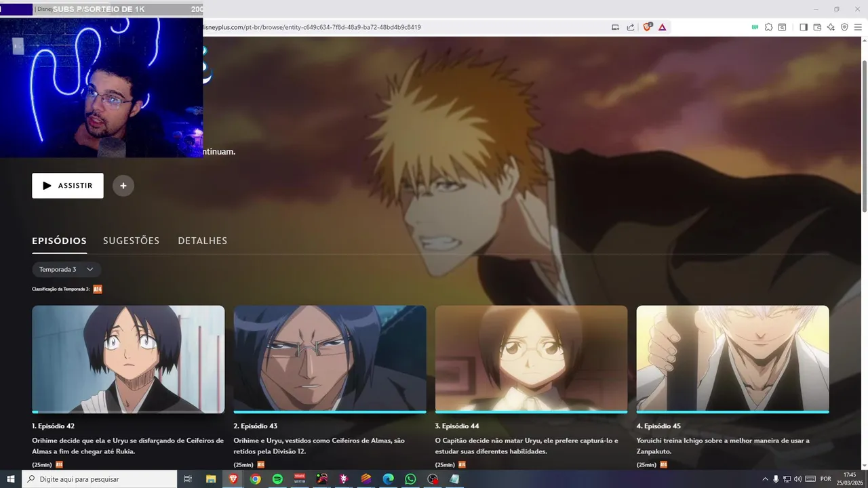Click the tab search icon in toolbar

coord(782,27)
